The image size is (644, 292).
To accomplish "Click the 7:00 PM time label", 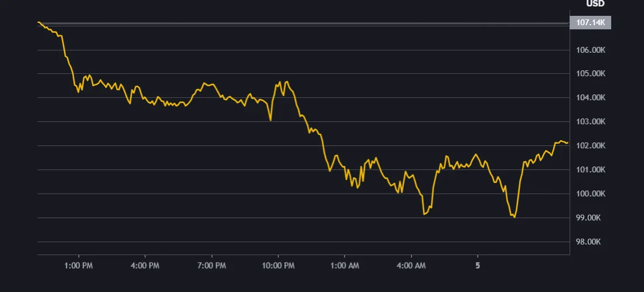I will pos(212,266).
